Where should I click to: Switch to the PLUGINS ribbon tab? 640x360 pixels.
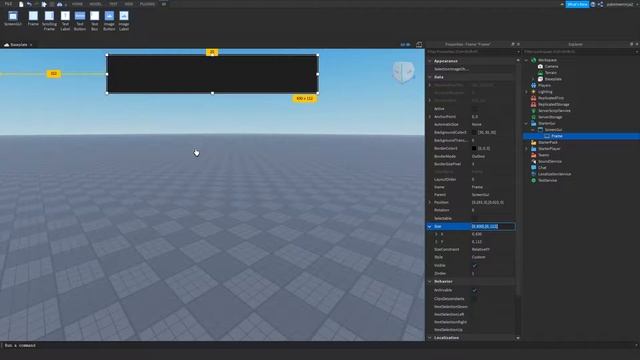pos(147,4)
